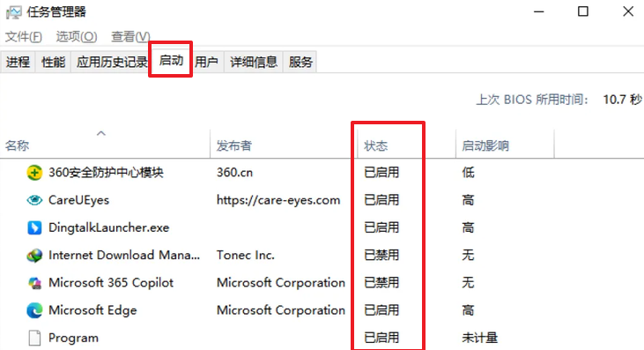Screen dimensions: 644x350
Task: Click 已启用 status in DingtalkLauncher row
Action: [x=381, y=227]
